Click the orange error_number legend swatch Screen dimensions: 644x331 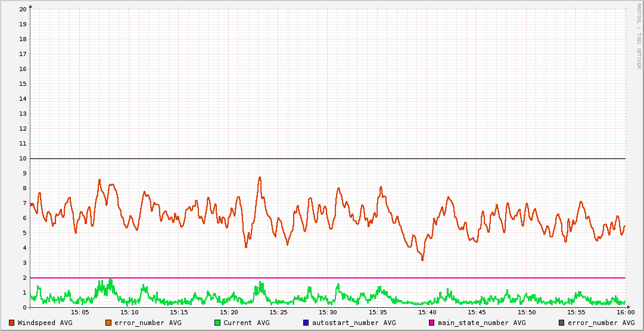[x=108, y=323]
